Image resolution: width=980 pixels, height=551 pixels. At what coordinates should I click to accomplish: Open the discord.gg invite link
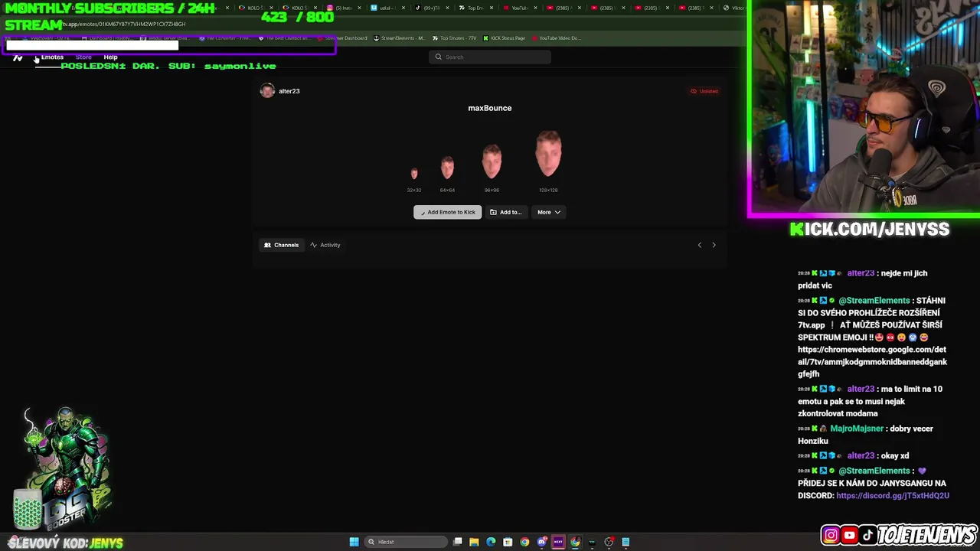(893, 495)
